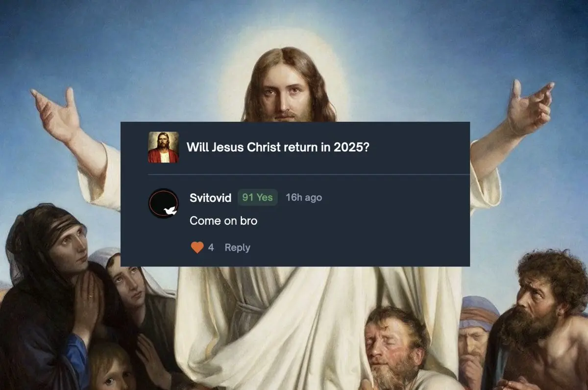
Task: Click Jesus's raised hand on the left side
Action: click(55, 115)
